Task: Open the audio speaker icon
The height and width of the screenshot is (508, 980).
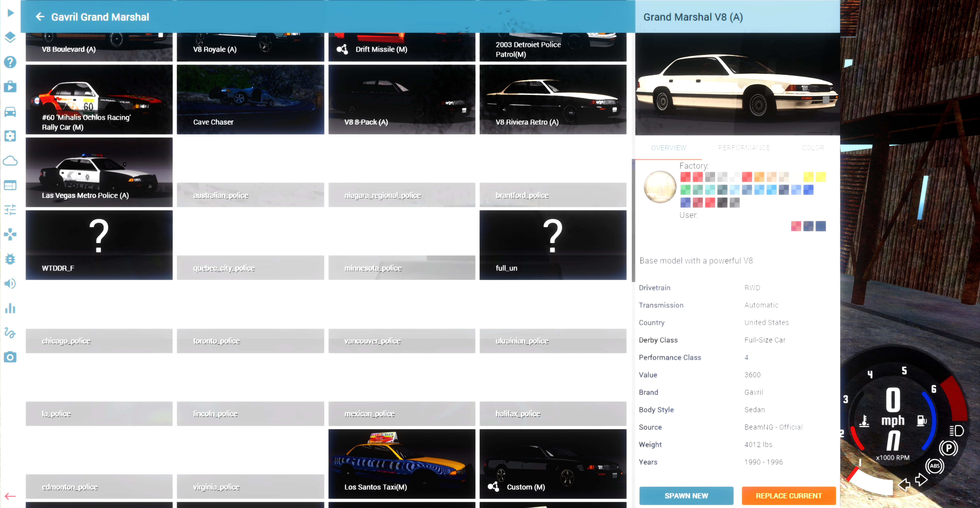Action: click(10, 284)
